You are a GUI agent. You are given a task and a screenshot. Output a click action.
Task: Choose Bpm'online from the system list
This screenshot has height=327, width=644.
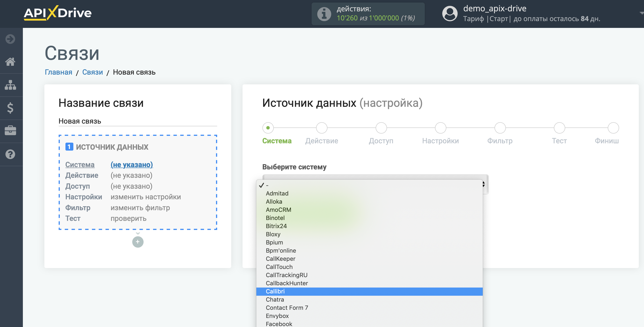[x=369, y=251]
